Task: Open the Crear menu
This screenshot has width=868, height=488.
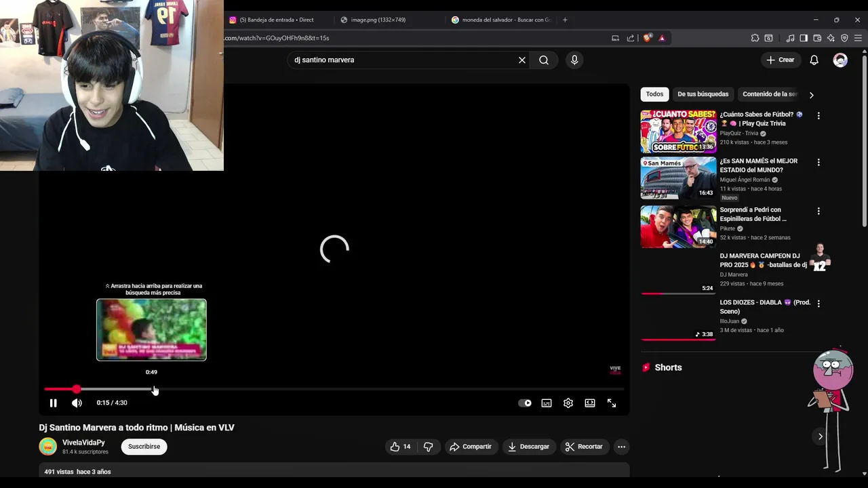Action: click(780, 60)
